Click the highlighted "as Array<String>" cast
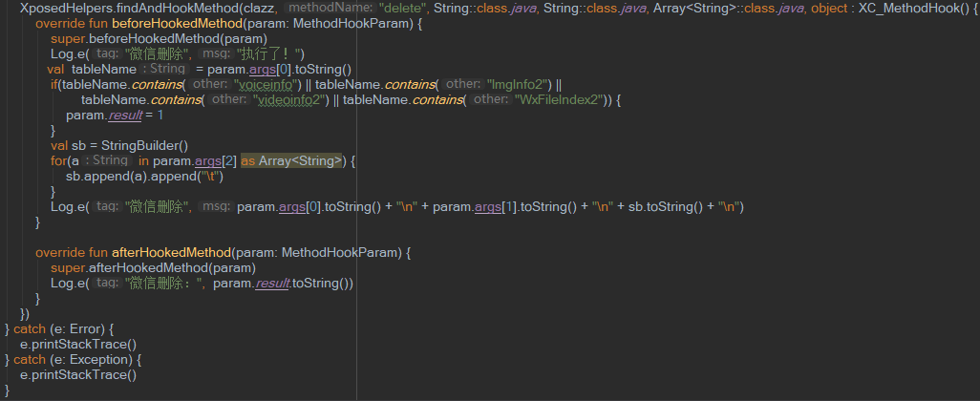Image resolution: width=980 pixels, height=401 pixels. pyautogui.click(x=291, y=161)
